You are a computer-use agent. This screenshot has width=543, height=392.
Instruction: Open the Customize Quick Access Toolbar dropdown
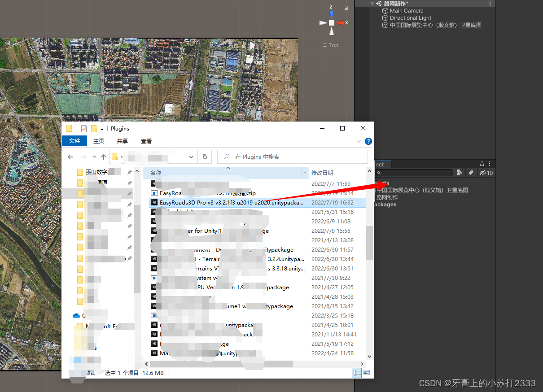(102, 129)
